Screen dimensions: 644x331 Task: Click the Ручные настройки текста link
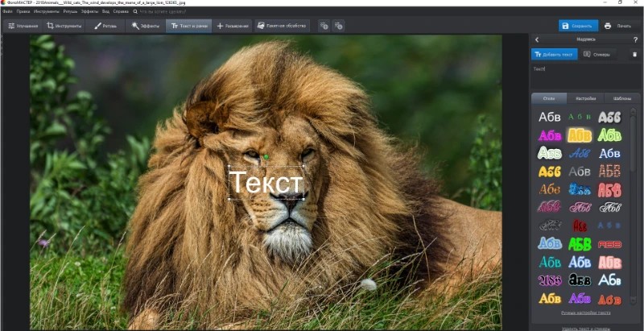(x=586, y=312)
